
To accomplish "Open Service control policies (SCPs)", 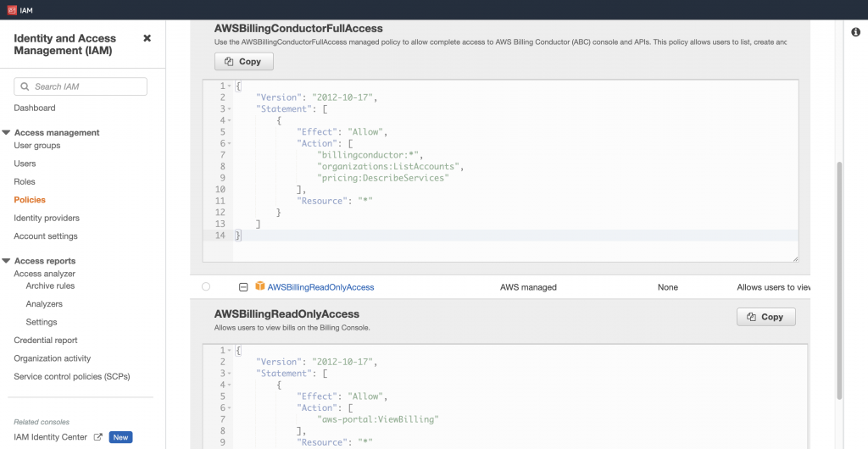I will 72,376.
